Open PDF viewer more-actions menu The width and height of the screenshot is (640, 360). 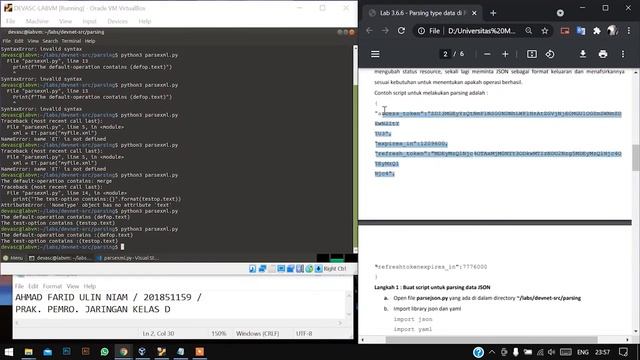[623, 54]
